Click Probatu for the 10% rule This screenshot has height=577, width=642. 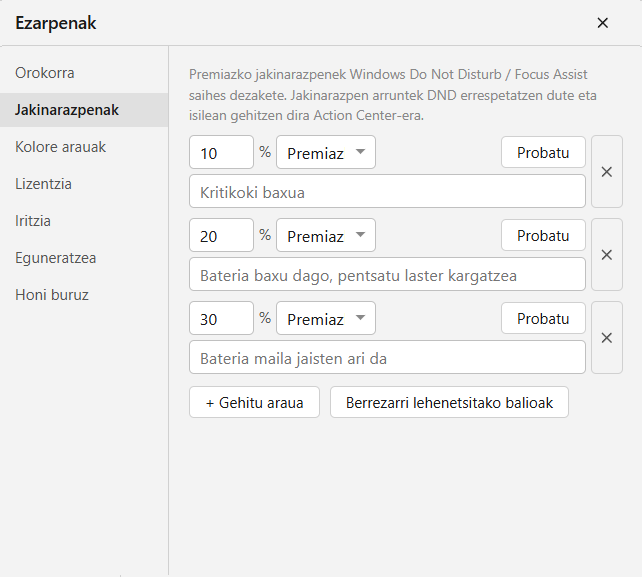pyautogui.click(x=543, y=152)
